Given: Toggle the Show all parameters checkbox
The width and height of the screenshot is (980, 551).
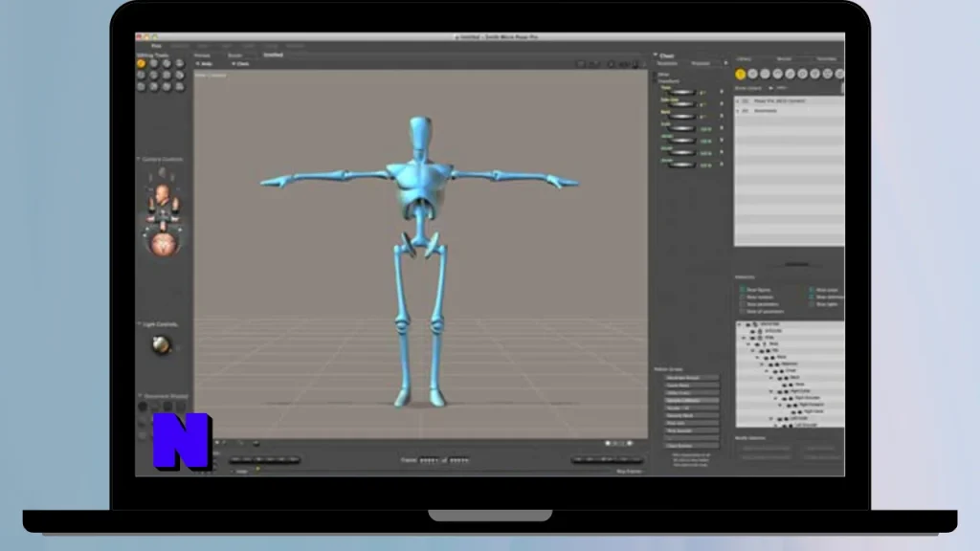Looking at the screenshot, I should [743, 311].
